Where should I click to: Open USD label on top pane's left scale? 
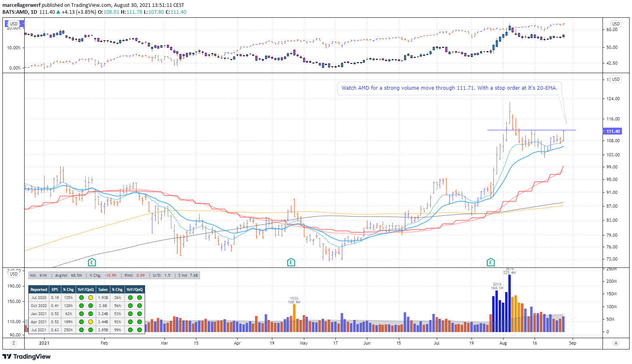pos(14,24)
